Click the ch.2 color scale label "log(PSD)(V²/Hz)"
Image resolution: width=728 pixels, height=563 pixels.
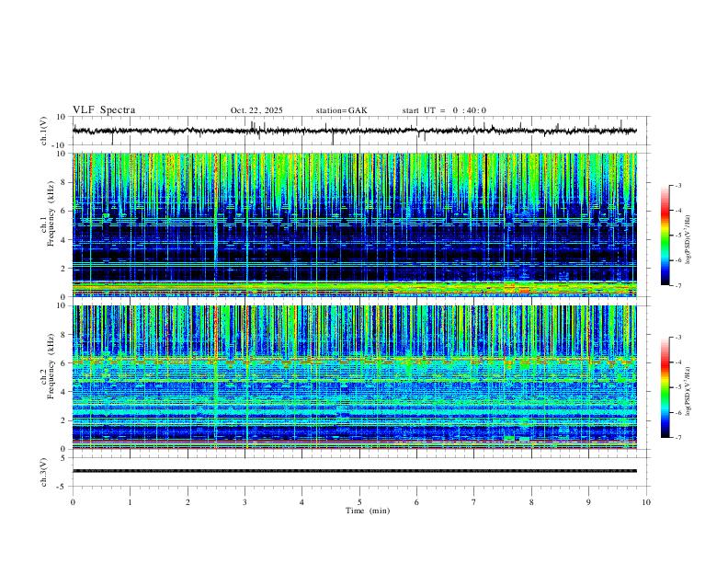pos(688,391)
